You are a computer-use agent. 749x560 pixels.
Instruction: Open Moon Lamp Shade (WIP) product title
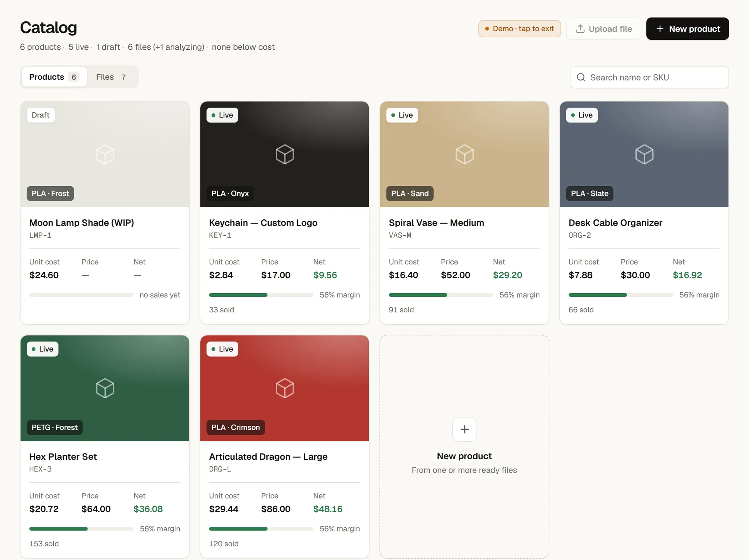[82, 223]
